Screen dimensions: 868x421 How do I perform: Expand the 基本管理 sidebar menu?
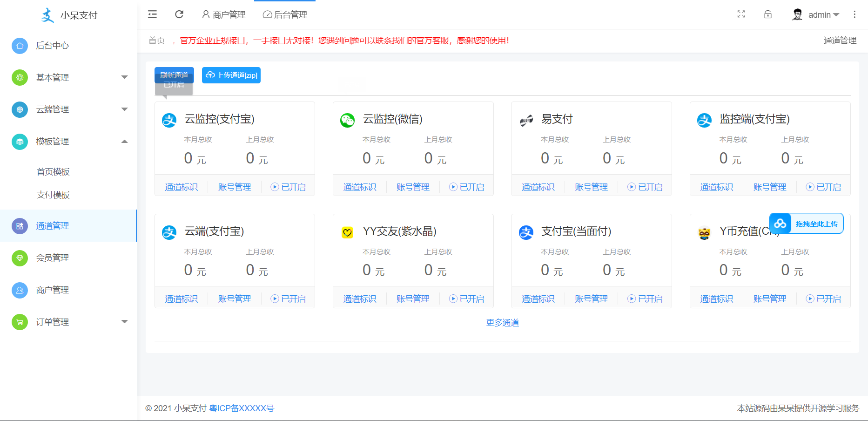point(124,77)
